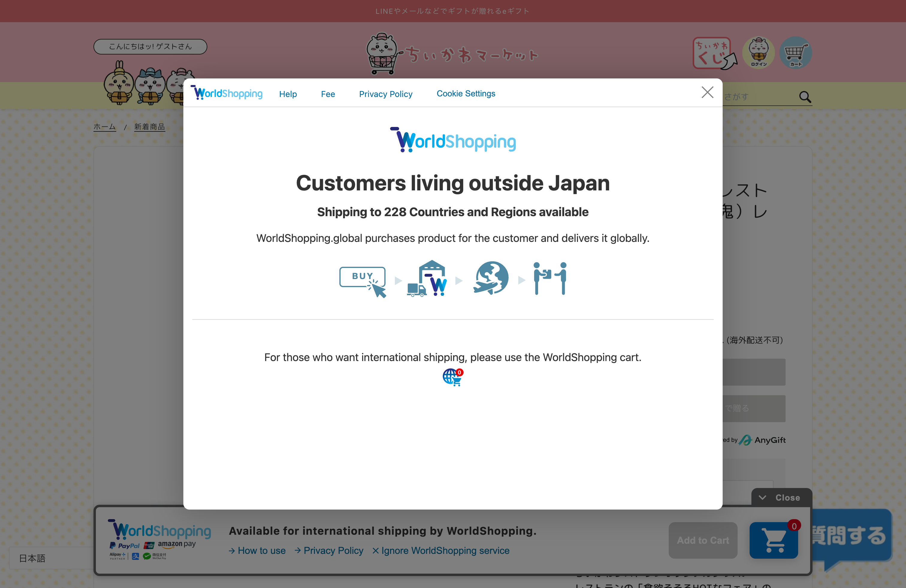Close the WorldShopping modal with the X icon
This screenshot has height=588, width=906.
707,93
